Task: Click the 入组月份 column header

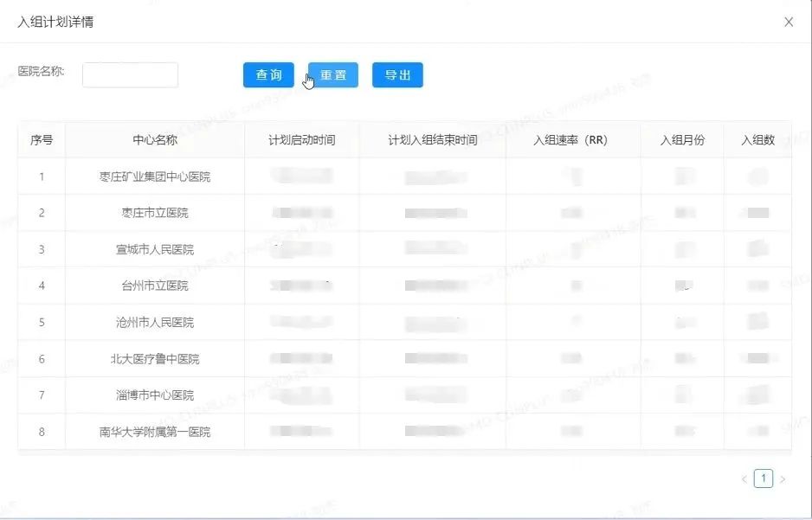Action: 682,140
